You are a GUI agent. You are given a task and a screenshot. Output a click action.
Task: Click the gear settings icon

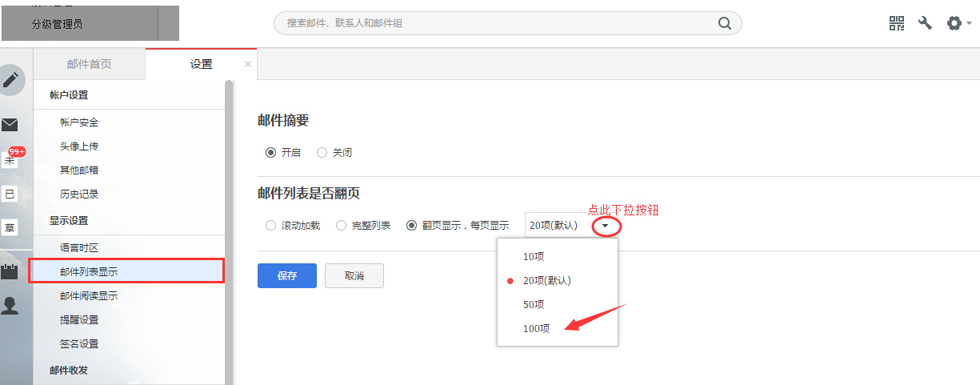pos(954,23)
